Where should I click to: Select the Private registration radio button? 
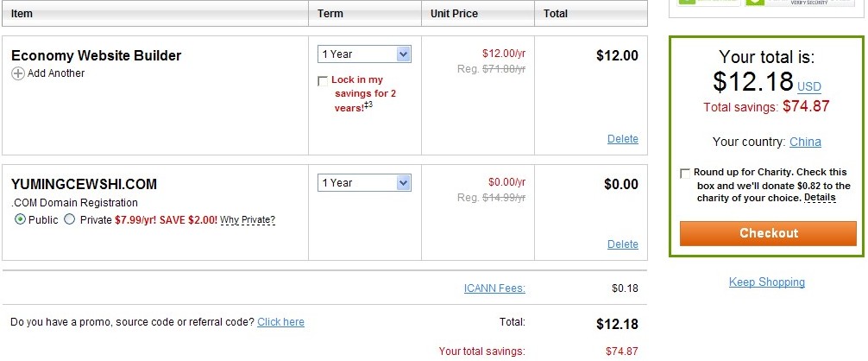pyautogui.click(x=69, y=219)
